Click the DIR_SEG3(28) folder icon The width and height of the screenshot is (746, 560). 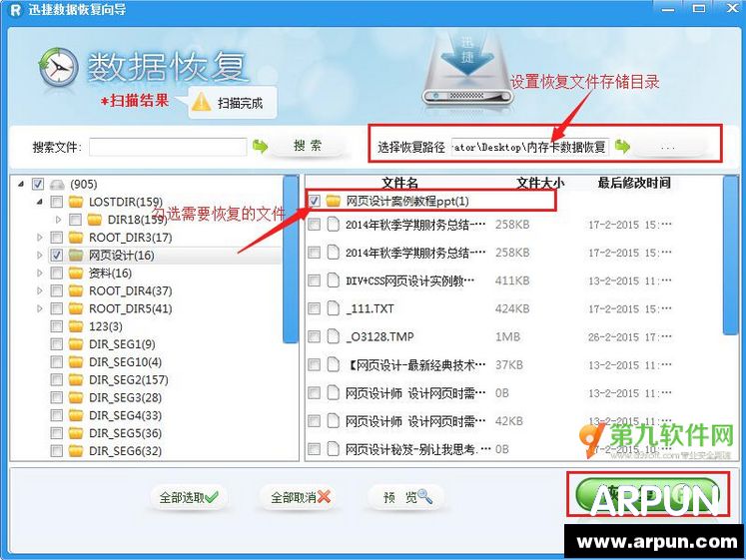coord(76,397)
